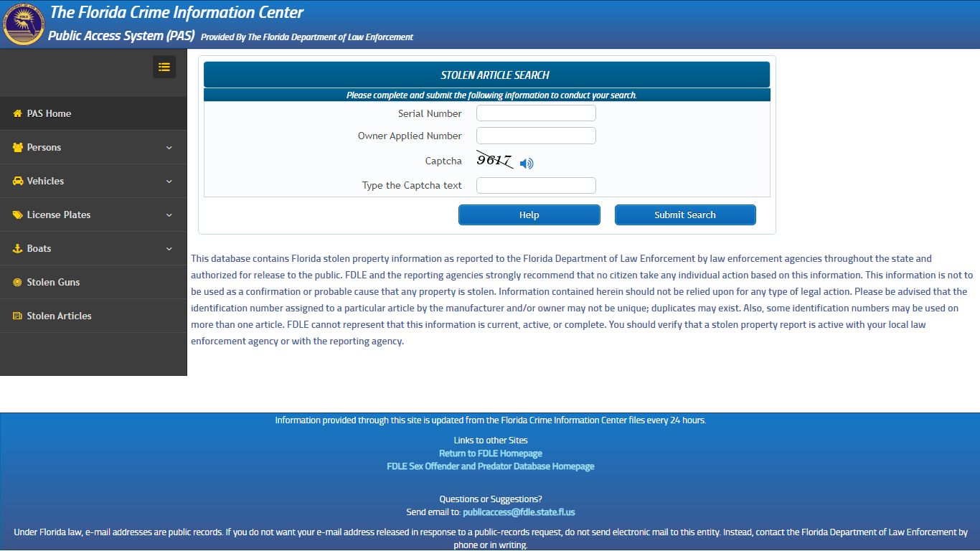This screenshot has width=980, height=551.
Task: Click the captcha image showing 9617
Action: point(495,161)
